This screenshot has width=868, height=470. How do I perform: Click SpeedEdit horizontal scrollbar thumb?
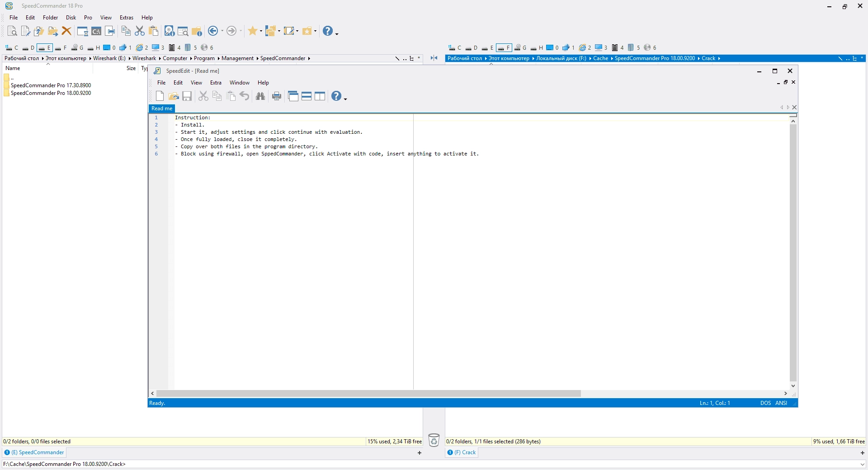click(368, 394)
